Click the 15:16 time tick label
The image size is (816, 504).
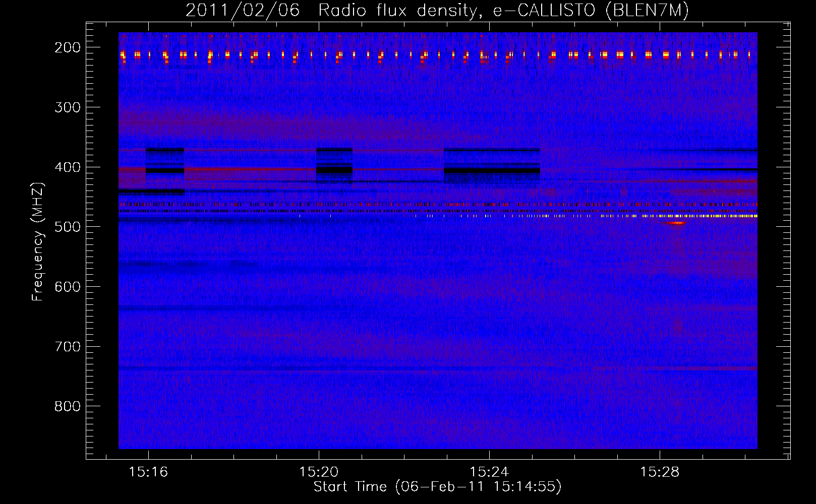pos(148,472)
